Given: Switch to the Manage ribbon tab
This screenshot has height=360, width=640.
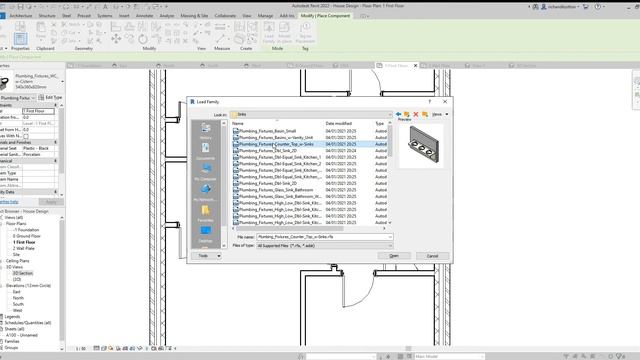Looking at the screenshot, I should (265, 16).
